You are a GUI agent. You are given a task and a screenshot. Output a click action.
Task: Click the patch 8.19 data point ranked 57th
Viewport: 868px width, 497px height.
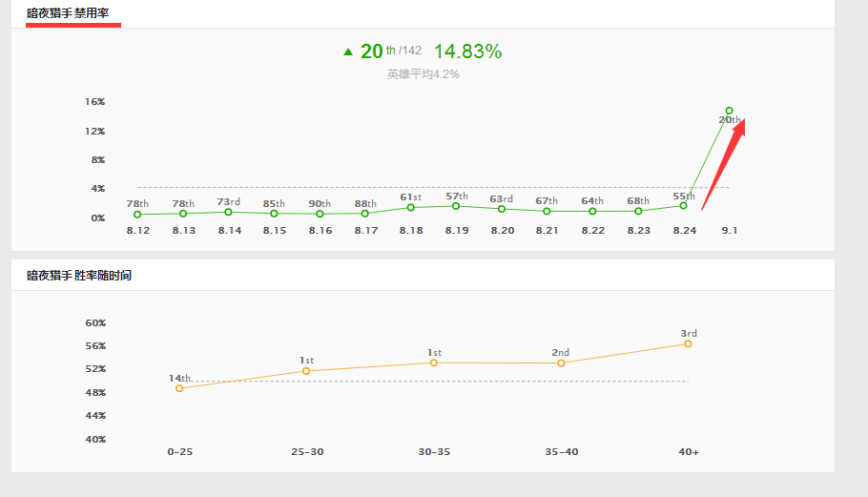[x=456, y=206]
